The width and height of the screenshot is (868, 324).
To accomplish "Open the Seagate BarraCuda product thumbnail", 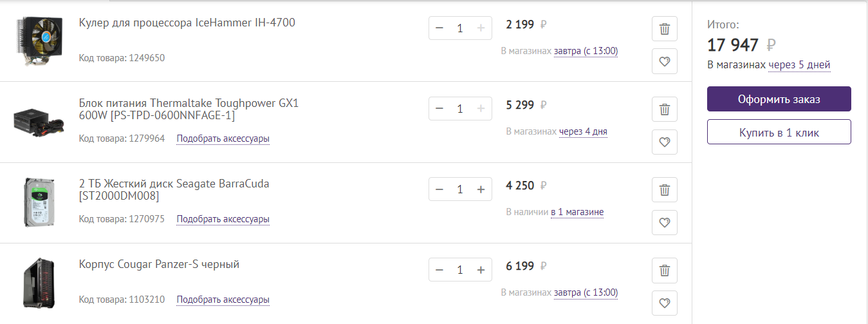I will pos(39,202).
